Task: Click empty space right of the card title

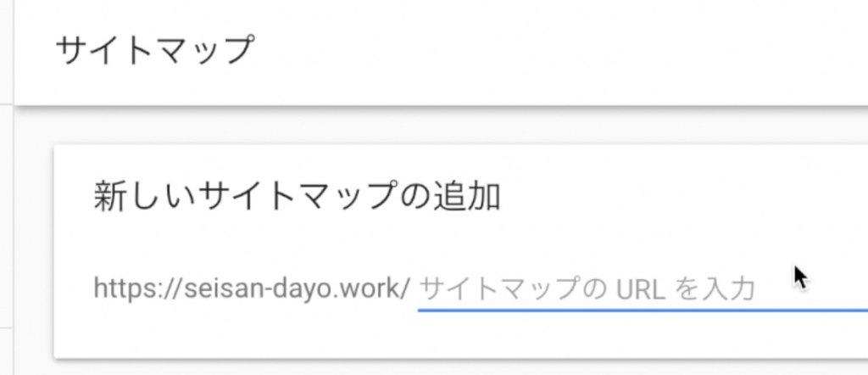Action: click(678, 197)
